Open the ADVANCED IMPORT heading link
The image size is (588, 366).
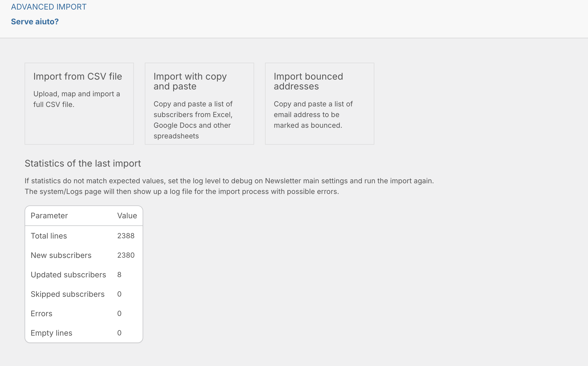(x=49, y=7)
